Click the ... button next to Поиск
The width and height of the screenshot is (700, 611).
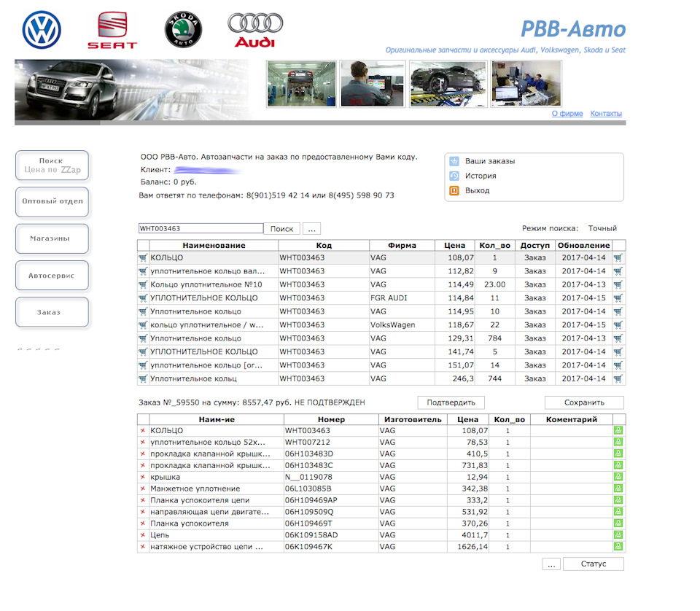[311, 228]
